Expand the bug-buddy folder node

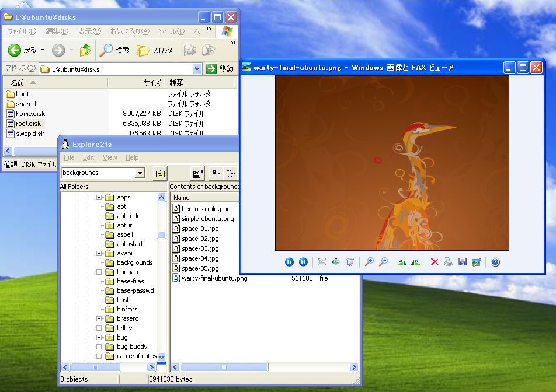(x=99, y=346)
